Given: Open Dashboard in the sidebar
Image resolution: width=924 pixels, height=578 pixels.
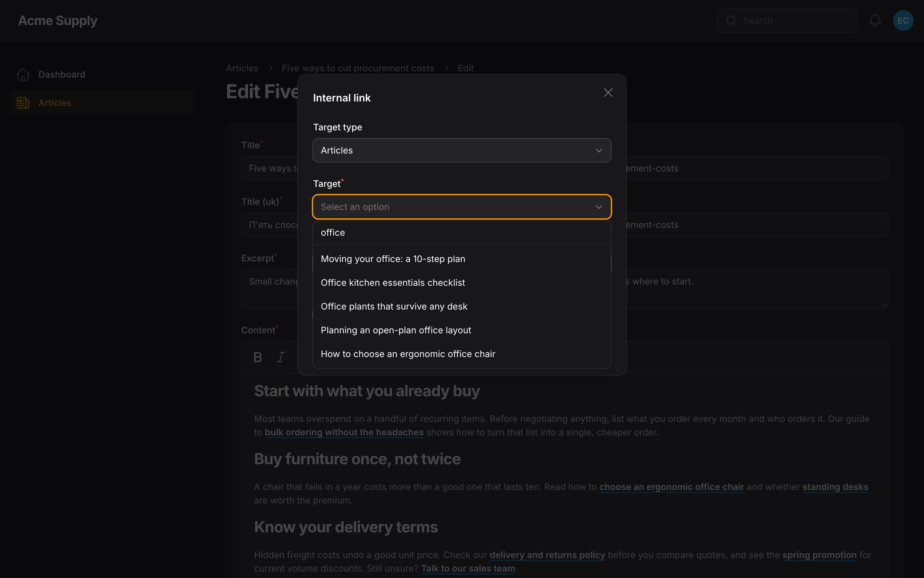Looking at the screenshot, I should (103, 74).
